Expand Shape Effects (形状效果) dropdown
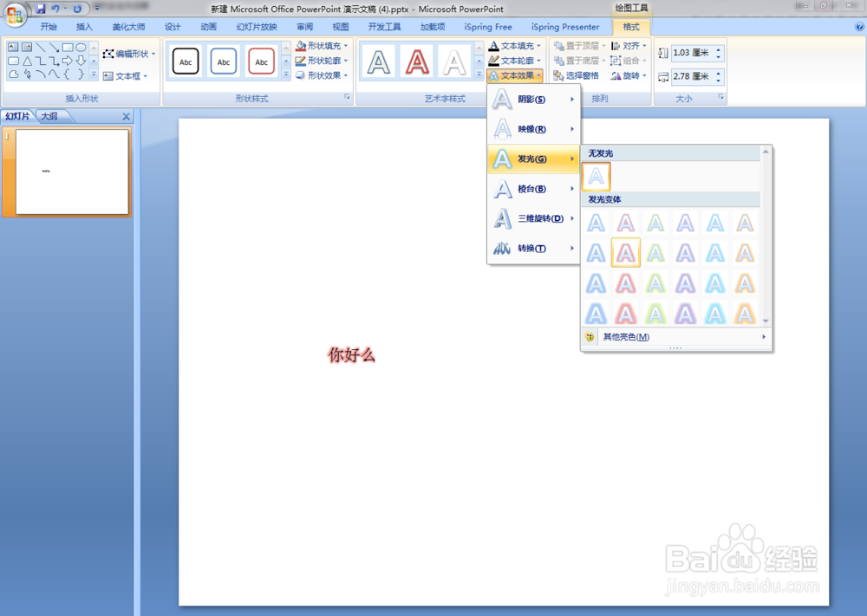This screenshot has width=867, height=616. point(322,75)
